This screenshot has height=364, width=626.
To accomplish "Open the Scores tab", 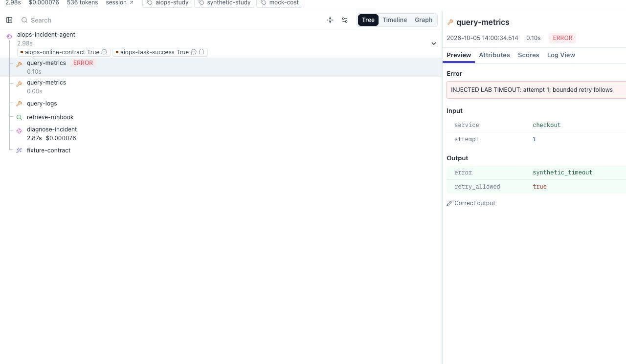I will click(529, 55).
